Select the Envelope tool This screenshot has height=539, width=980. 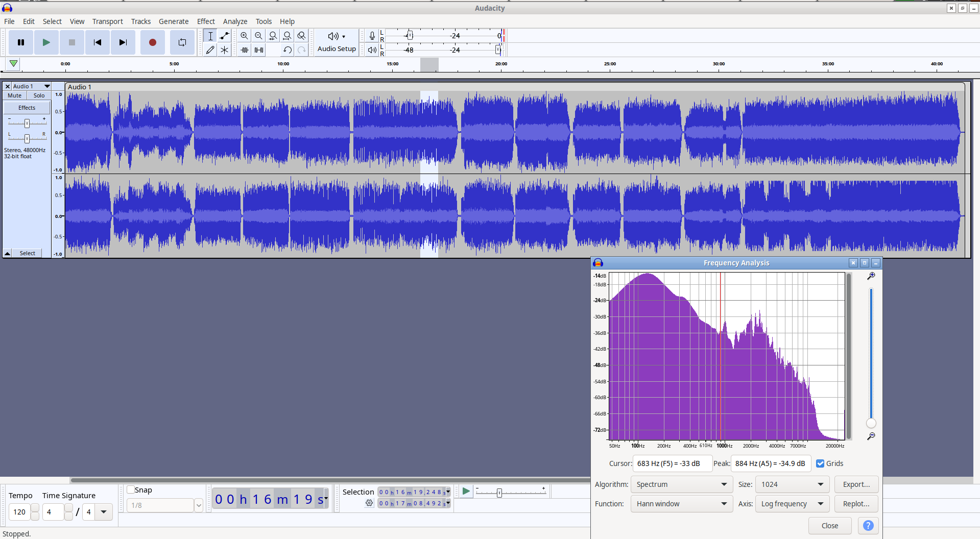coord(224,36)
